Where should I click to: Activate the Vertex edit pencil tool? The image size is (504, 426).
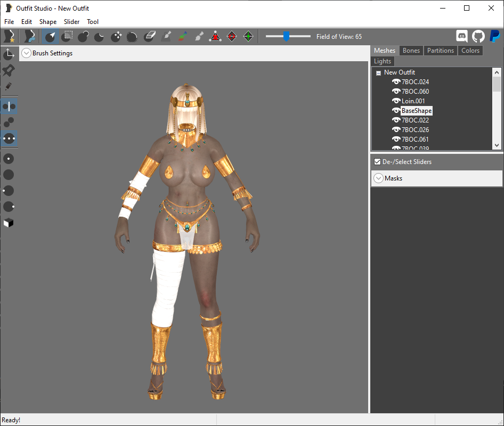click(9, 86)
